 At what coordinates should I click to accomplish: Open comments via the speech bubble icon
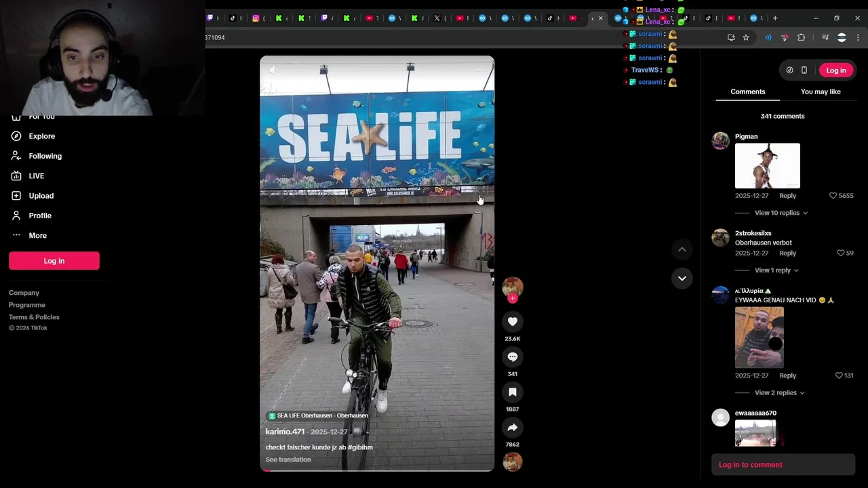point(513,357)
